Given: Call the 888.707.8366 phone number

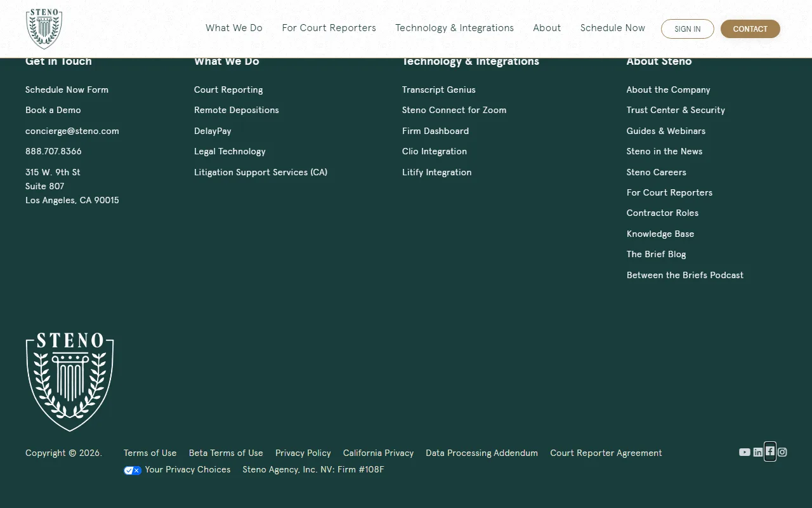Looking at the screenshot, I should coord(53,151).
